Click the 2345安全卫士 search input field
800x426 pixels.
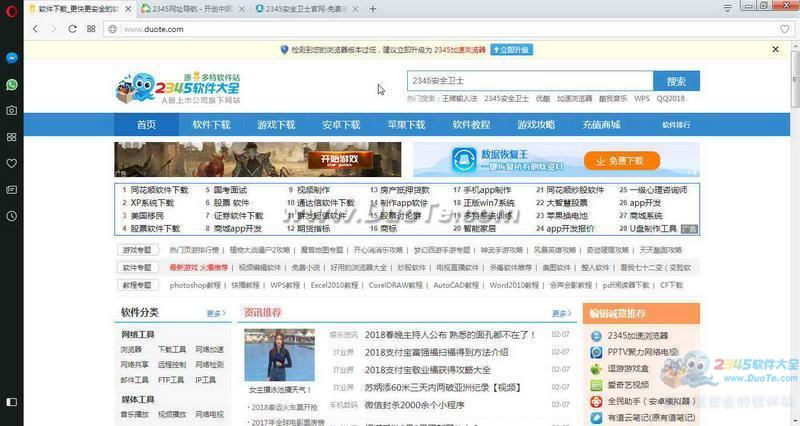(529, 81)
